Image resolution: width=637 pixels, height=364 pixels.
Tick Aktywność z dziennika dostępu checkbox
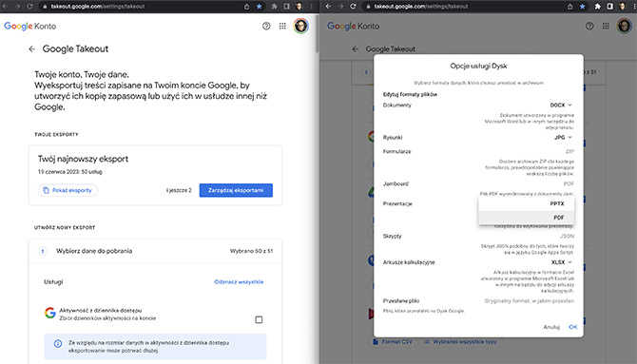click(x=259, y=319)
